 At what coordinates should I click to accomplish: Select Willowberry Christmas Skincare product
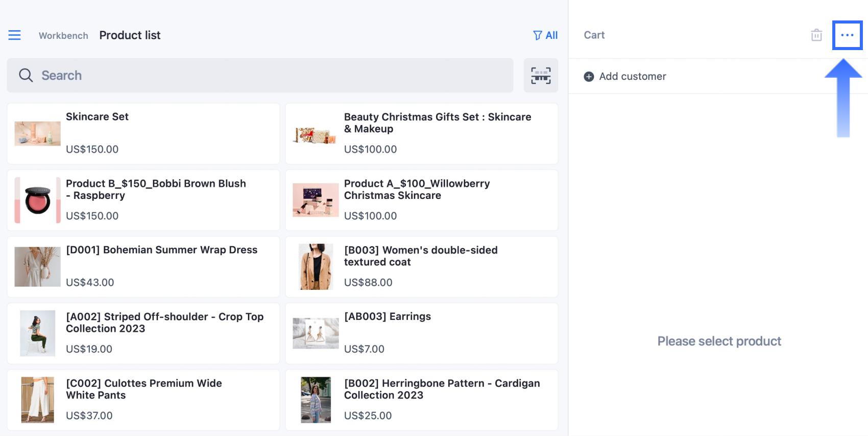click(x=421, y=200)
